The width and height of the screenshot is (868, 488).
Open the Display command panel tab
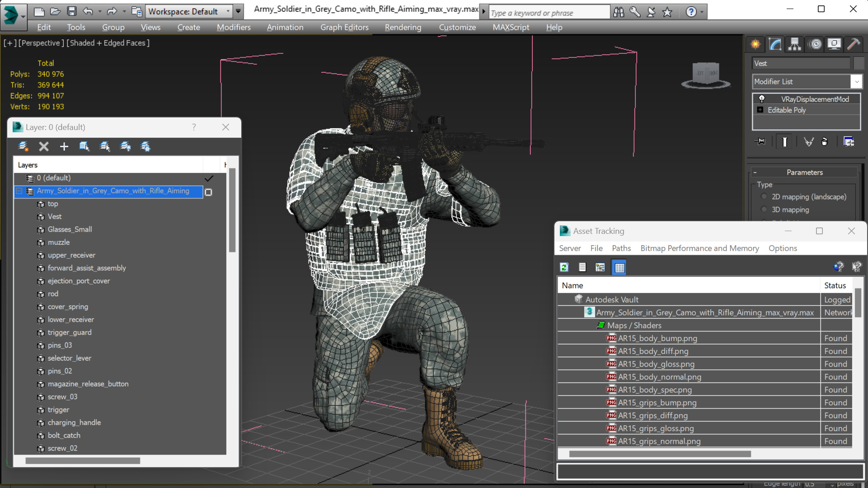tap(834, 44)
